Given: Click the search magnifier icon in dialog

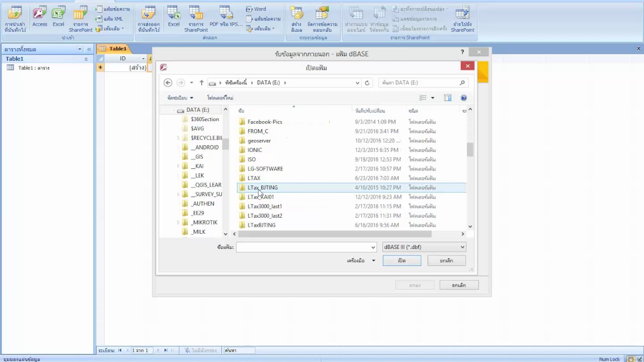Looking at the screenshot, I should point(462,82).
